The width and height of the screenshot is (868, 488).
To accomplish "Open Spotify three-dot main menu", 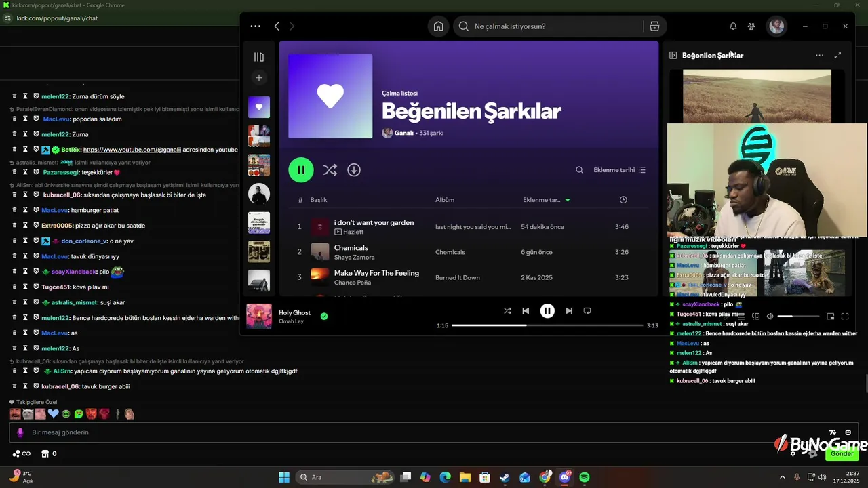I will pos(255,26).
